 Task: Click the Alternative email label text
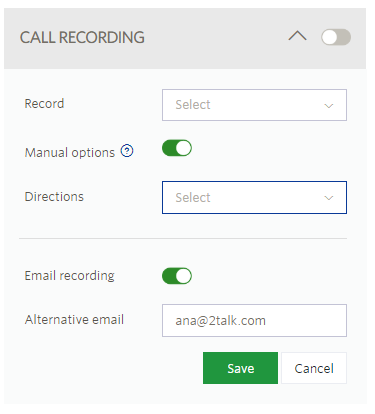pos(74,319)
